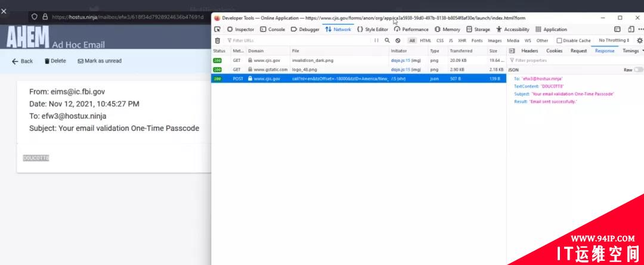Filter requests by Fonts
Viewport: 644px width, 265px height.
click(477, 40)
